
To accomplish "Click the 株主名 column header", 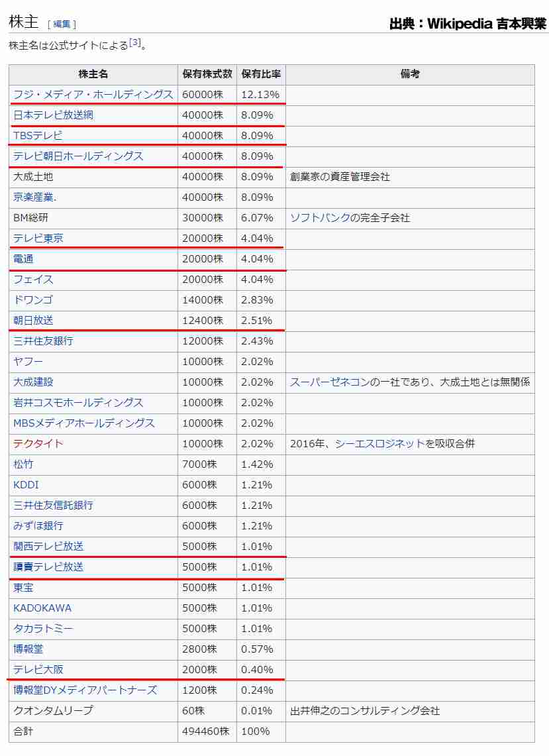I will pos(93,74).
